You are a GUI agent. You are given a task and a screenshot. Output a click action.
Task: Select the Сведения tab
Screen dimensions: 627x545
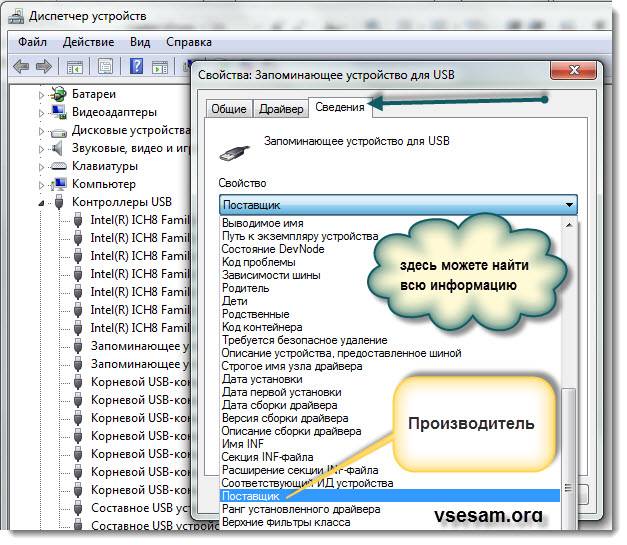[340, 107]
